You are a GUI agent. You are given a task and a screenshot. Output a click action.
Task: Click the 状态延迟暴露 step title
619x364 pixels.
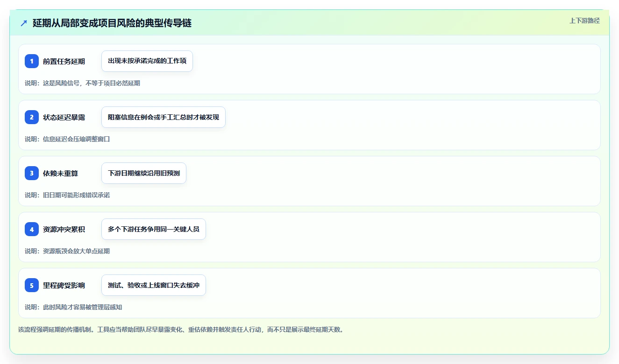(64, 117)
